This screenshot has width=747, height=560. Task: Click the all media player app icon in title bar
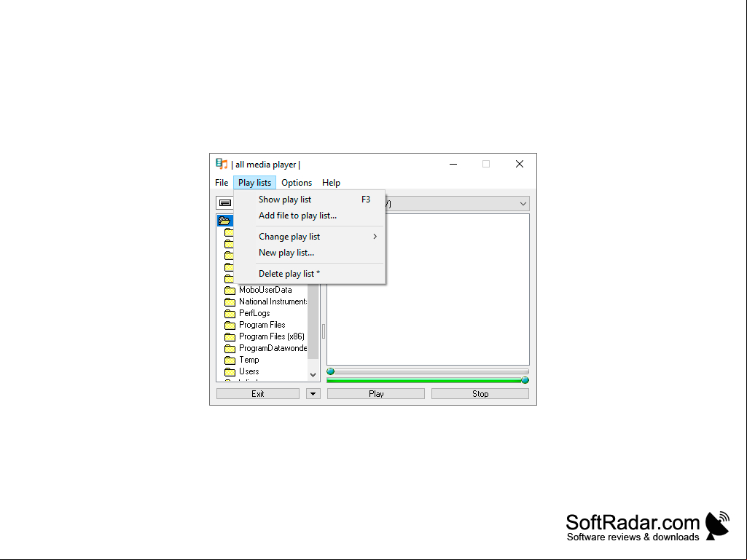point(222,165)
